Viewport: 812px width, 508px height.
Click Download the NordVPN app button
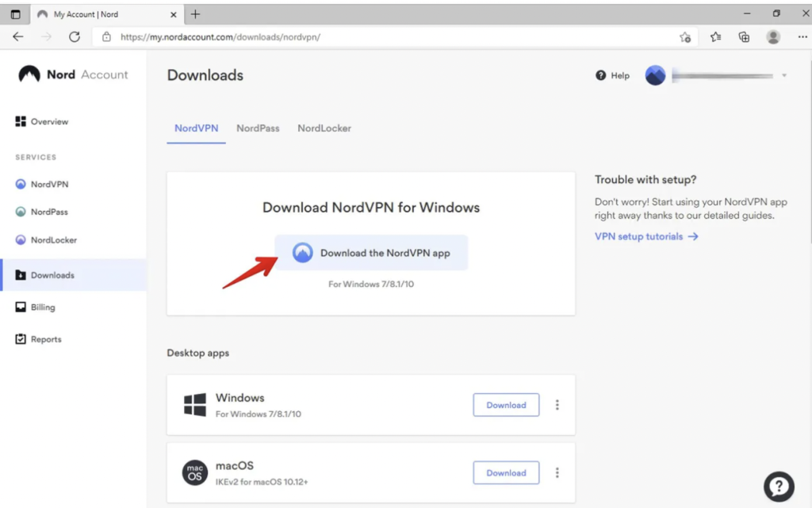(371, 253)
